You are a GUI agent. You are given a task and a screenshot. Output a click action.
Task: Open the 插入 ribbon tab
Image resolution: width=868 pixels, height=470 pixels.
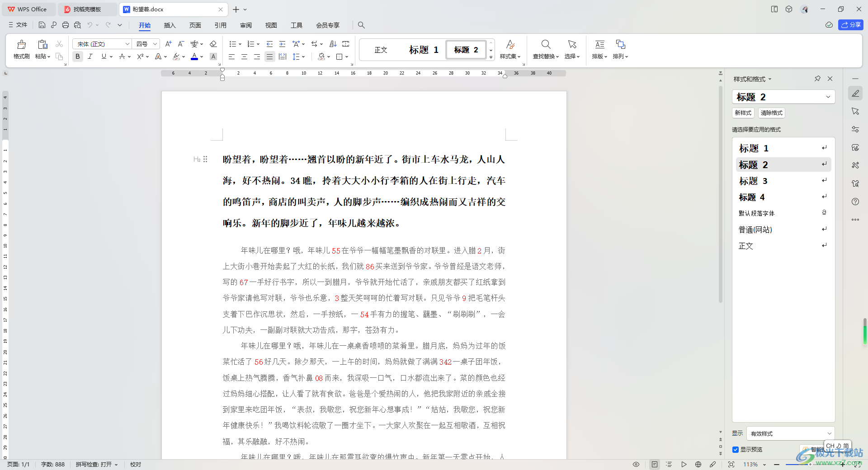(170, 25)
